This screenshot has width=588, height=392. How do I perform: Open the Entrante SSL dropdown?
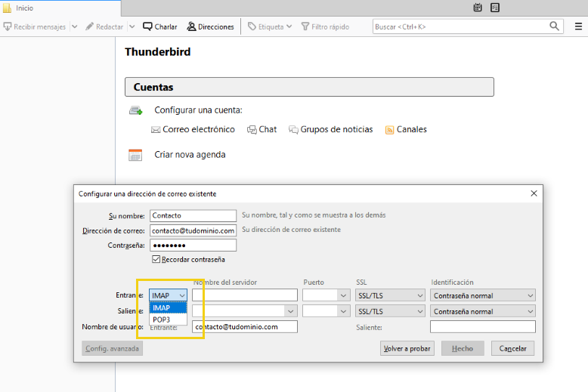point(390,295)
